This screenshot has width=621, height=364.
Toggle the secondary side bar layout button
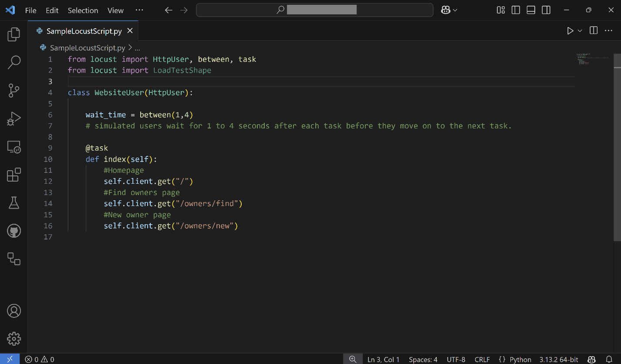point(546,10)
